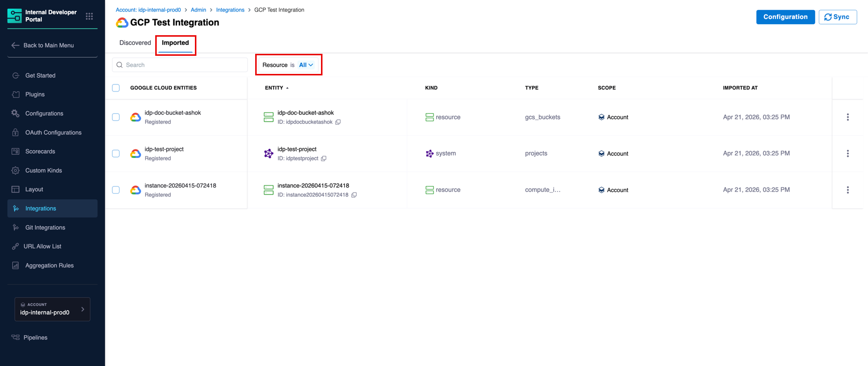The height and width of the screenshot is (366, 868).
Task: Click the KIND column header
Action: 431,88
